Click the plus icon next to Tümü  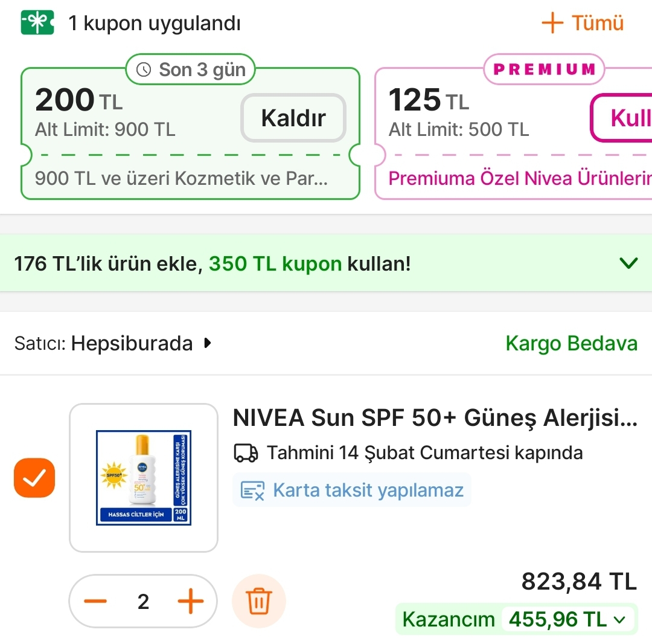[553, 22]
